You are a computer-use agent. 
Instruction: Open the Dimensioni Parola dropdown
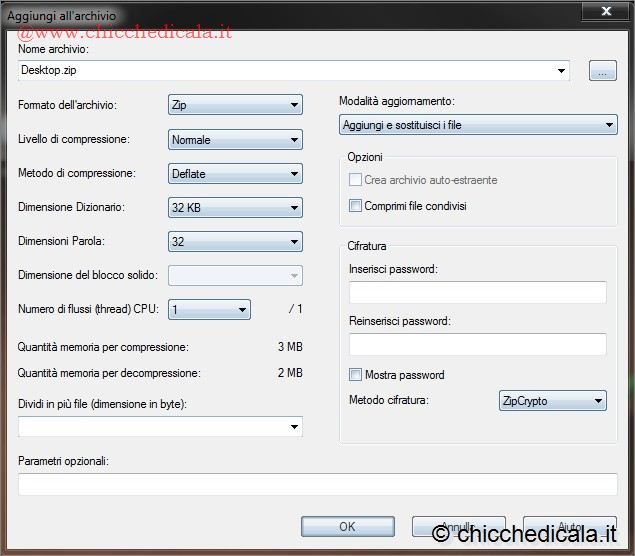click(x=235, y=242)
